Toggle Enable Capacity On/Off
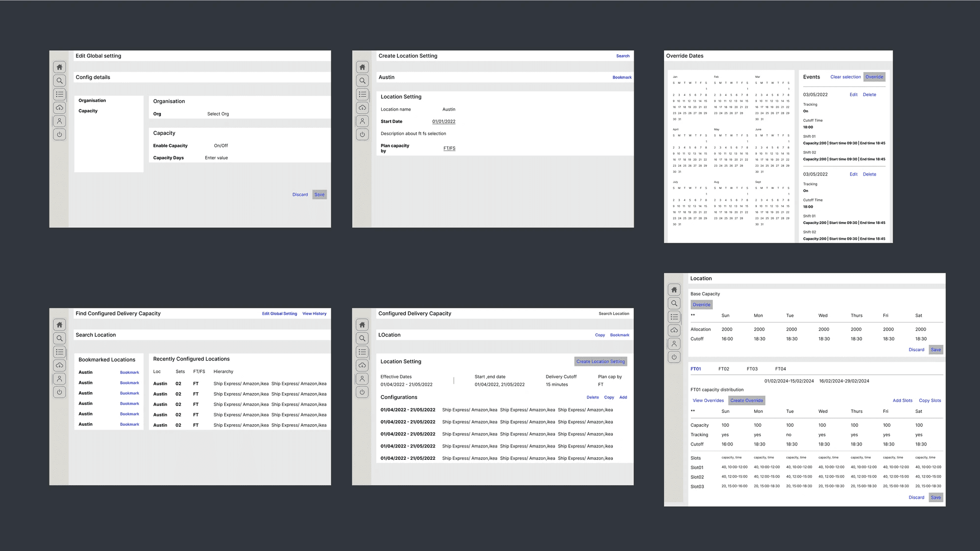Screen dimensions: 980x551 coord(221,146)
